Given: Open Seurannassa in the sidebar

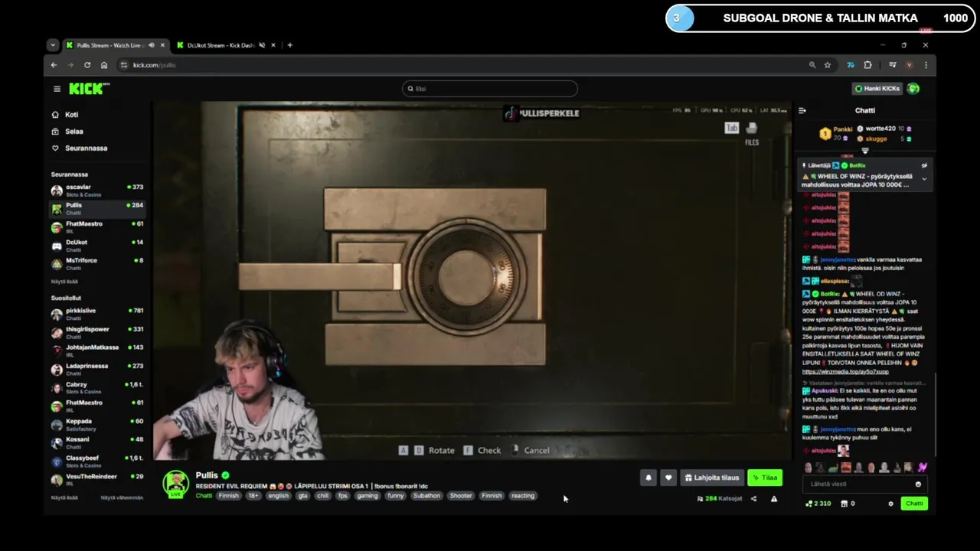Looking at the screenshot, I should [86, 148].
